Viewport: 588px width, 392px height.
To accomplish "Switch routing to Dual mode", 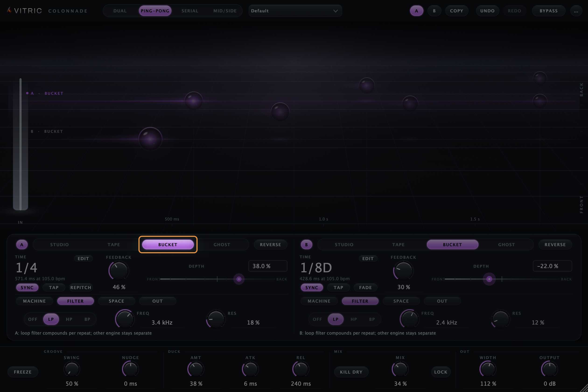I will coord(120,11).
